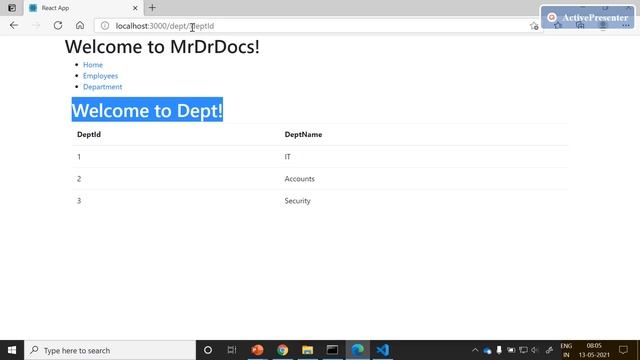Close the React App tab
The width and height of the screenshot is (640, 360).
135,8
